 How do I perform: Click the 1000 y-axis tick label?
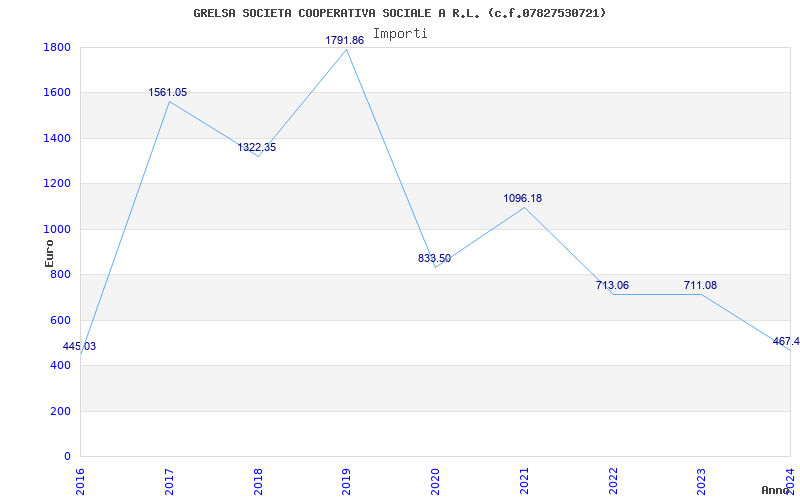58,230
